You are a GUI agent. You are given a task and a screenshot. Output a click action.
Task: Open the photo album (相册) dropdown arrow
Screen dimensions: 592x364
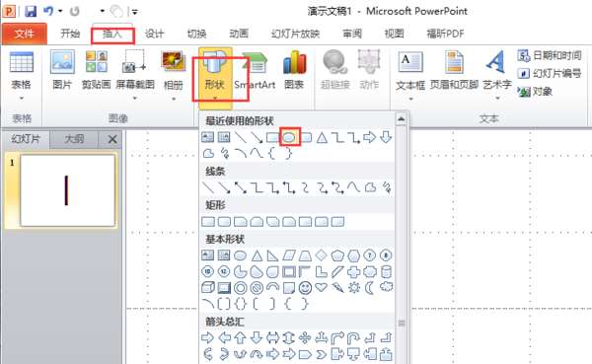pyautogui.click(x=174, y=99)
